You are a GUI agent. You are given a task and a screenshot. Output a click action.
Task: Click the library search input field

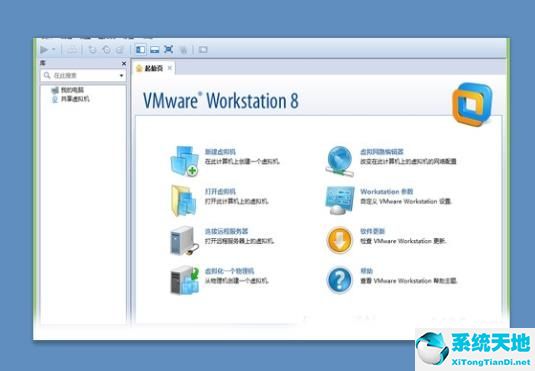click(x=84, y=75)
